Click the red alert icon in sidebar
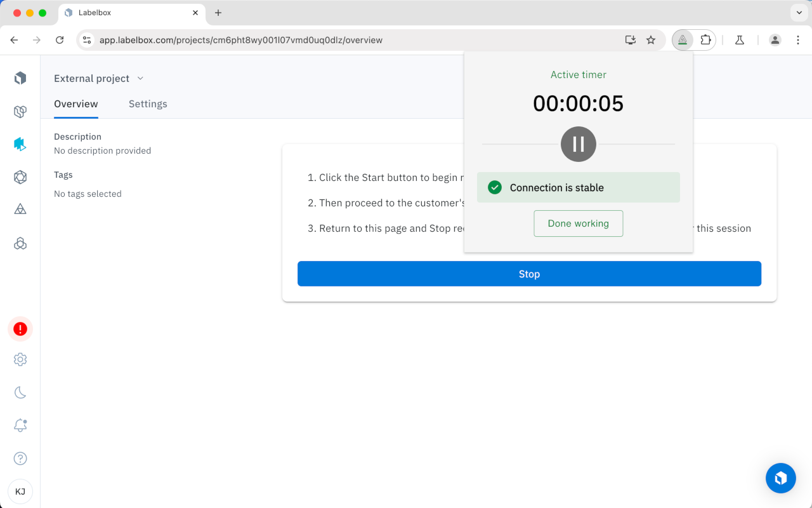Screen dimensions: 812x508 [x=20, y=329]
